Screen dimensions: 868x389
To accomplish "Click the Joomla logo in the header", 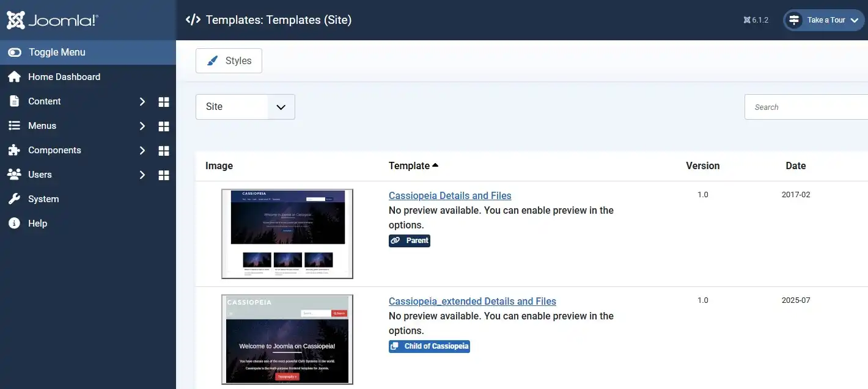I will click(x=53, y=20).
